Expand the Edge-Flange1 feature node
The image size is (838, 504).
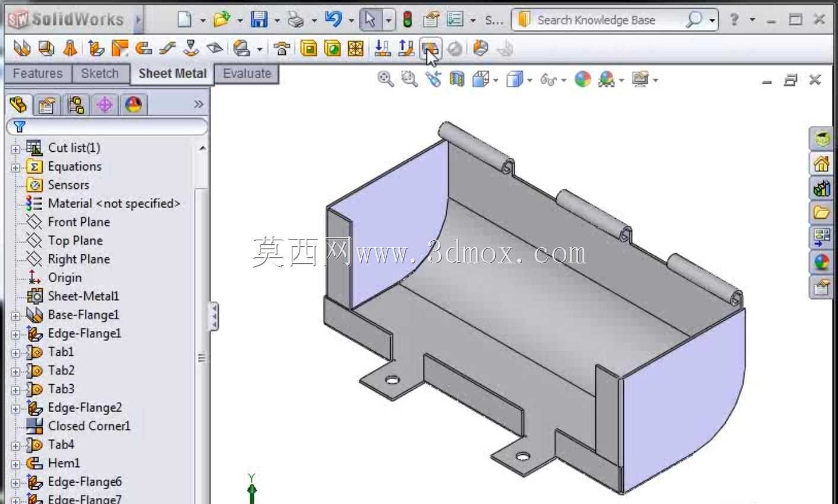tap(15, 334)
